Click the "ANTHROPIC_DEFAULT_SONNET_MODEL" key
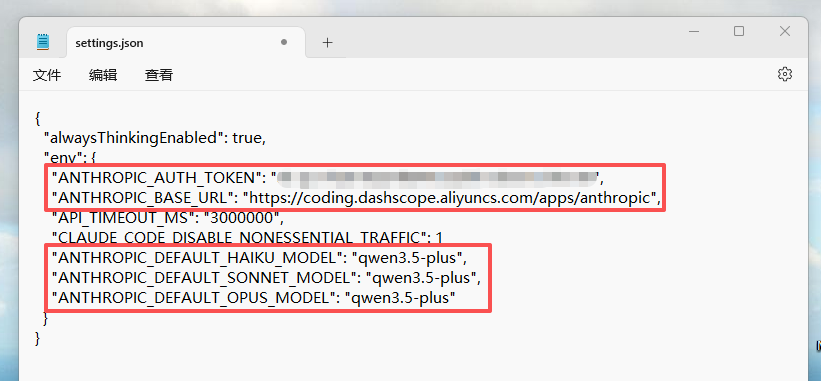The height and width of the screenshot is (381, 821). pos(204,277)
